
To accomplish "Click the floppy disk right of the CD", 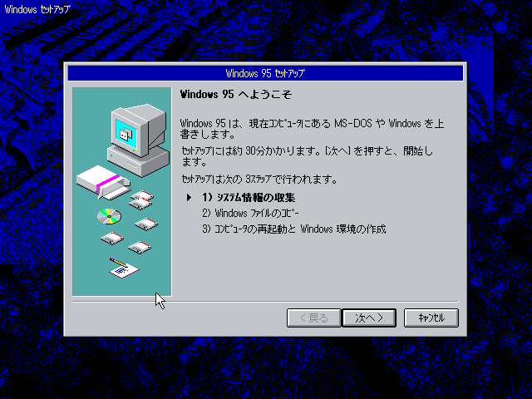I will [x=146, y=224].
